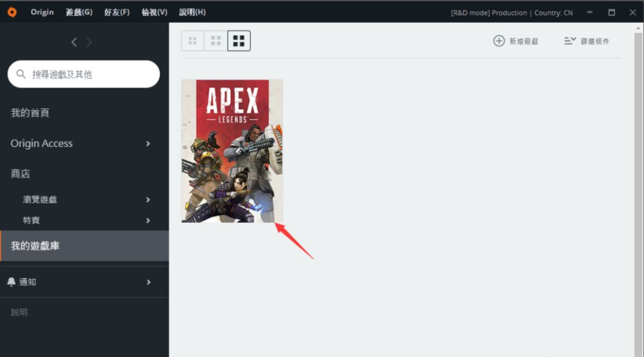This screenshot has height=357, width=644.
Task: Click the Origin logo icon
Action: click(12, 12)
